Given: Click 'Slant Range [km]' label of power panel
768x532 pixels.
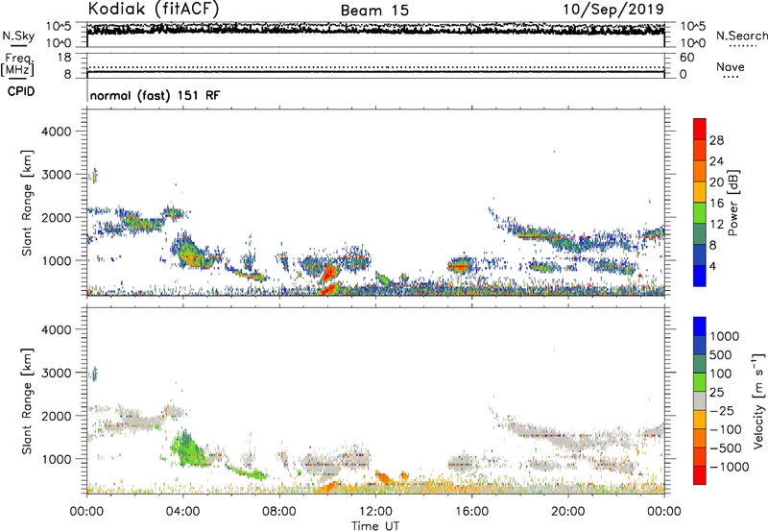Looking at the screenshot, I should (x=27, y=203).
